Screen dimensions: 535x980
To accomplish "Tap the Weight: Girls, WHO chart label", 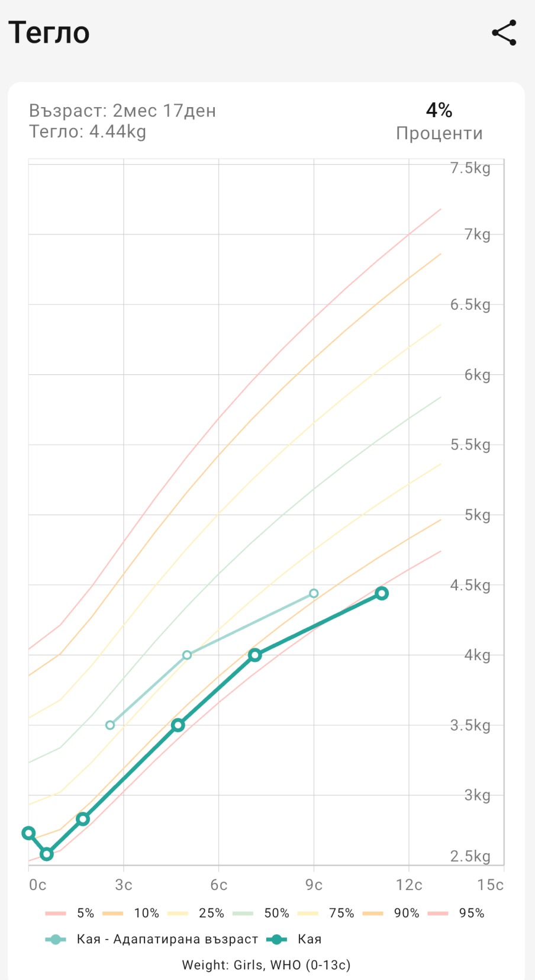I will (266, 965).
